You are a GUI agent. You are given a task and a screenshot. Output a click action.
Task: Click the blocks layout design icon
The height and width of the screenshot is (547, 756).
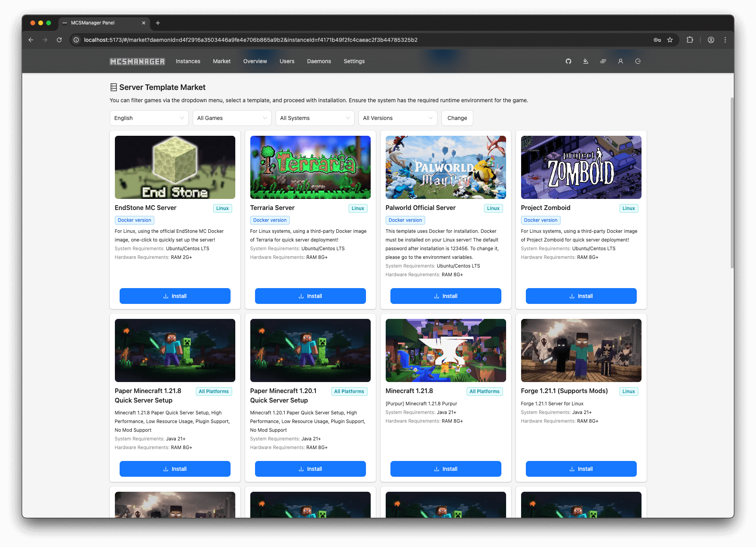click(603, 61)
